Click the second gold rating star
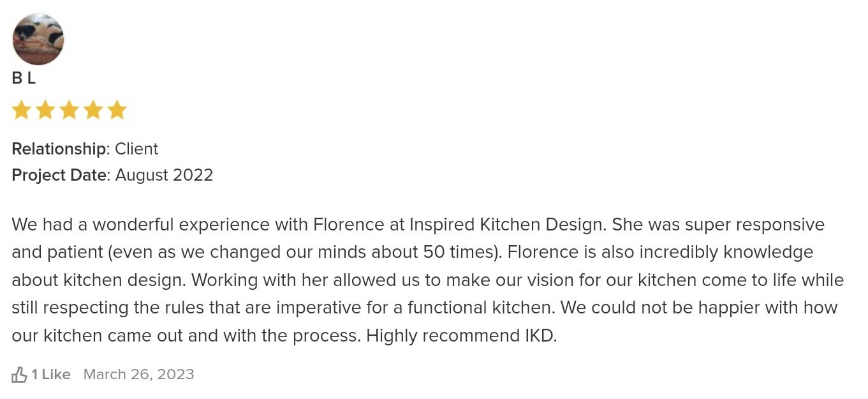 pyautogui.click(x=45, y=110)
